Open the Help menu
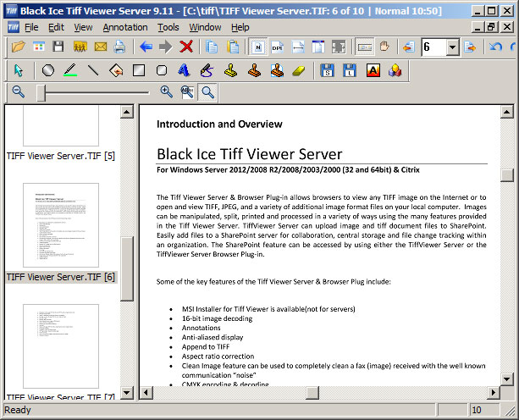Viewport: 519px width, 420px height. tap(240, 27)
